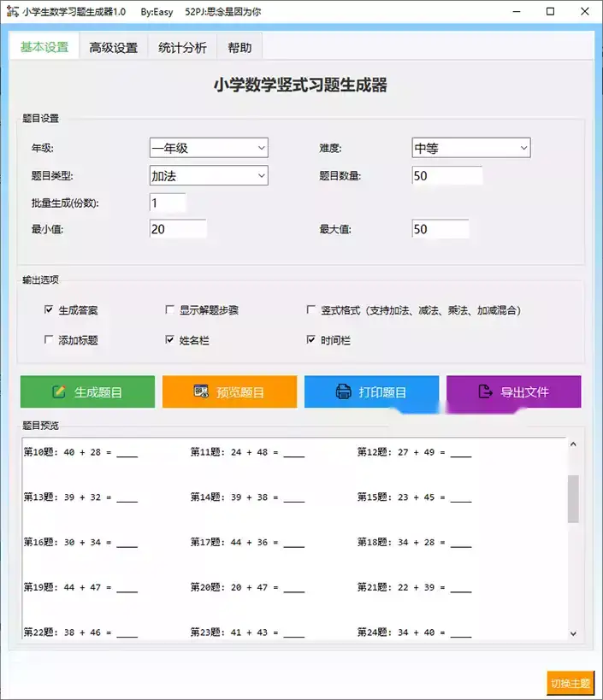Viewport: 603px width, 700px height.
Task: Expand the 难度 dropdown showing 中等
Action: [x=470, y=148]
